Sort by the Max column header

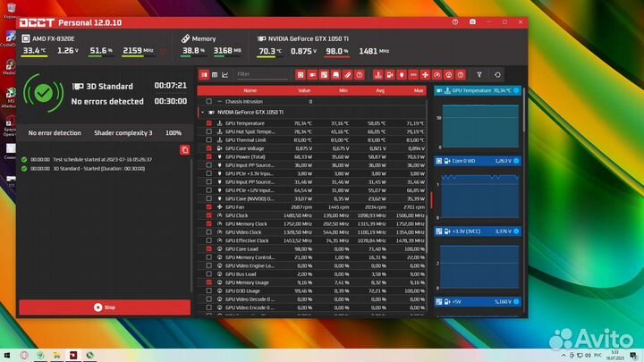point(418,90)
